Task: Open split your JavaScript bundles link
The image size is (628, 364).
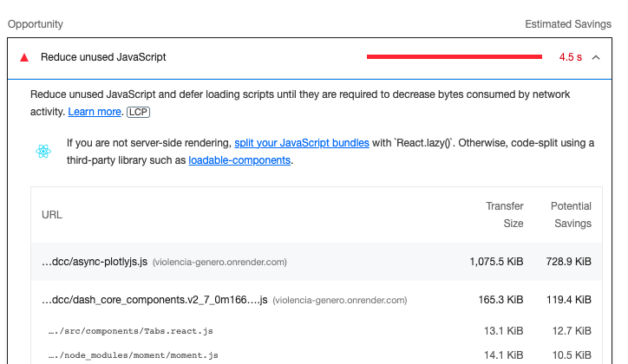Action: click(302, 143)
